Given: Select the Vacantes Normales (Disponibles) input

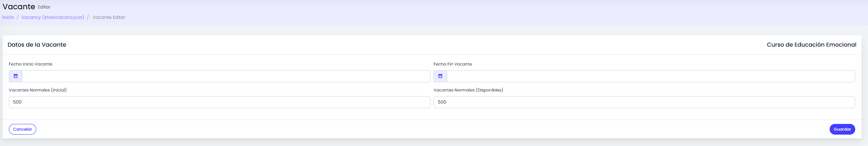Looking at the screenshot, I should [644, 102].
